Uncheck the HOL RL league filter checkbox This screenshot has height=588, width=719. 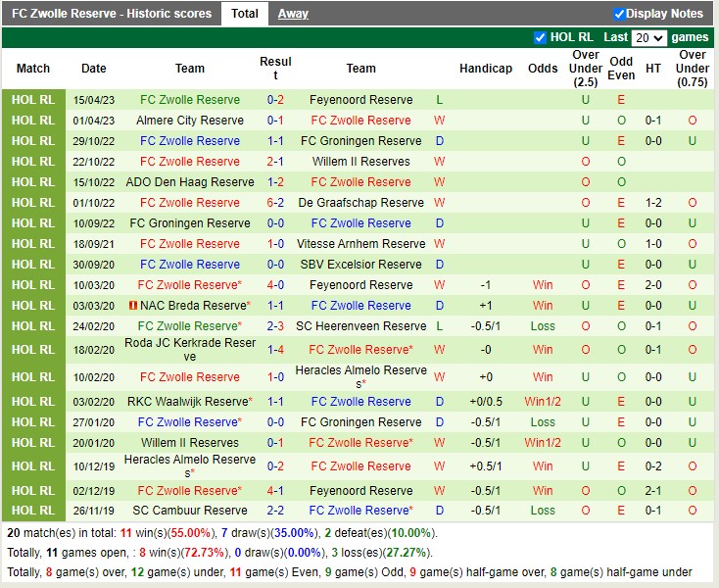540,37
